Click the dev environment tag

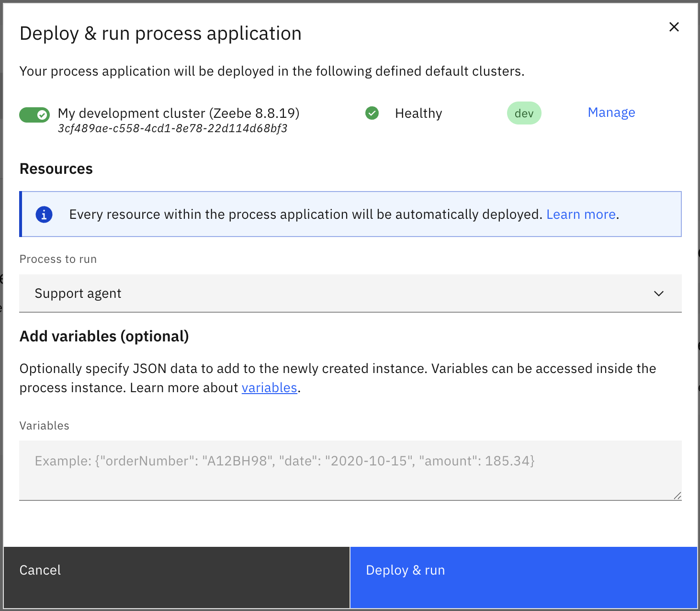coord(524,113)
